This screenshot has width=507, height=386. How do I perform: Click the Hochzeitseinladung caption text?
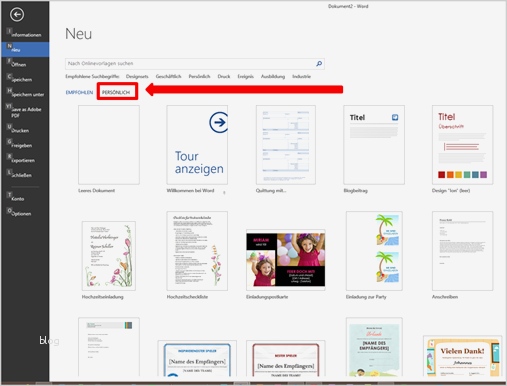click(102, 297)
